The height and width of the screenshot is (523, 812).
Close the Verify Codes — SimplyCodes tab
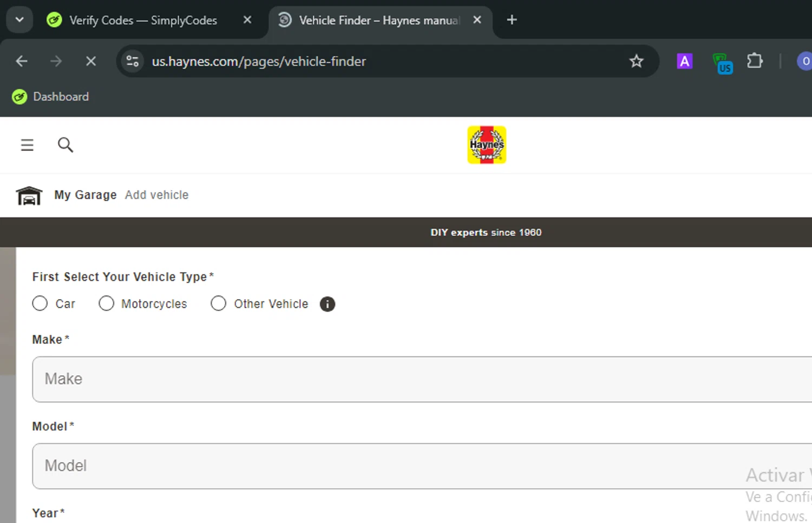coord(247,20)
